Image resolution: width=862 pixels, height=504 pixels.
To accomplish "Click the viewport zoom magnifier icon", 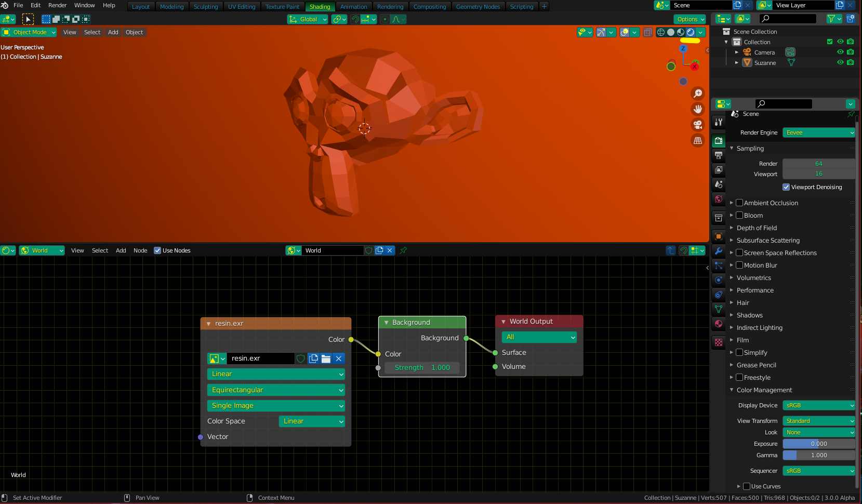I will pos(698,94).
